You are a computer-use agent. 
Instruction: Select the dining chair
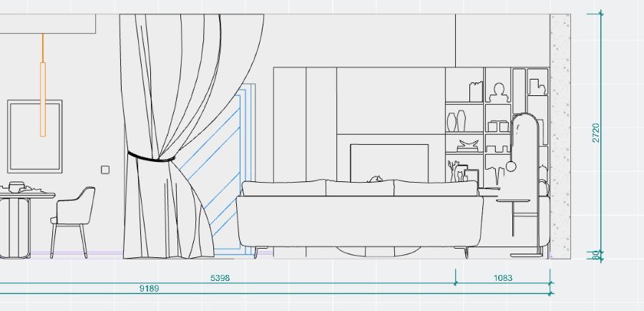73,222
